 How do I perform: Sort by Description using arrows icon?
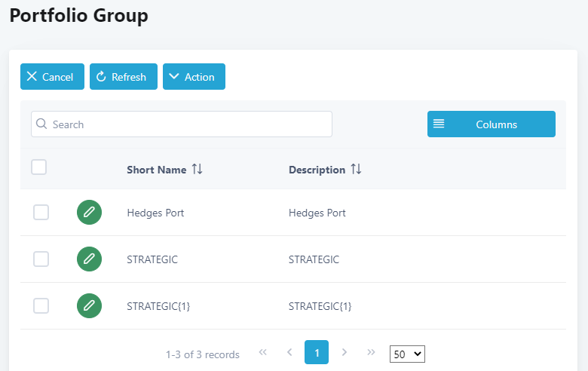(x=357, y=170)
